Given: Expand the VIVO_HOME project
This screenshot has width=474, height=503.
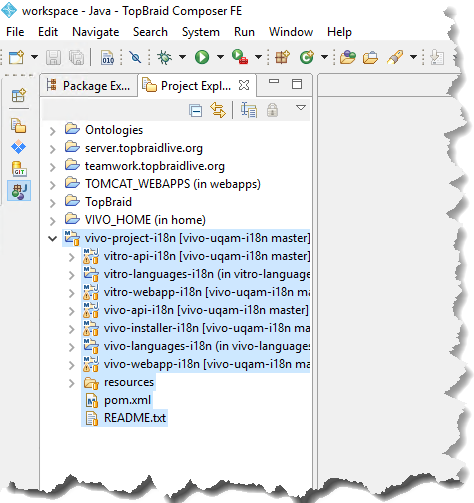Looking at the screenshot, I should [52, 221].
